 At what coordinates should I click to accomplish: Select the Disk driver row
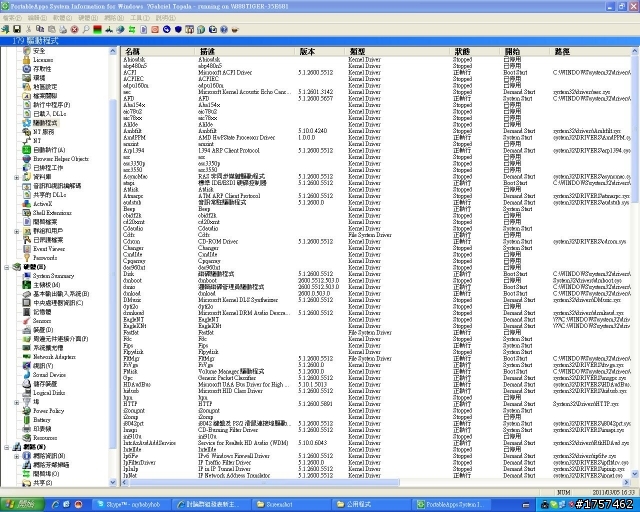pos(376,274)
